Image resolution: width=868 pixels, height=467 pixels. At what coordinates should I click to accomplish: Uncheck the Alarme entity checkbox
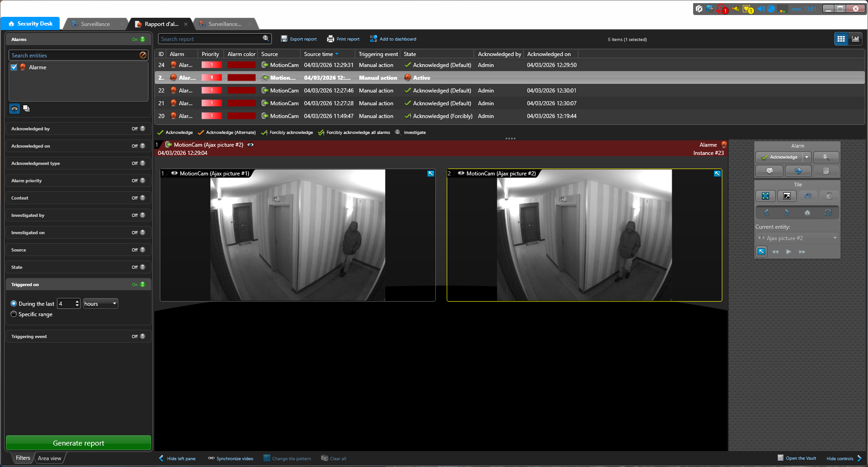(x=14, y=67)
